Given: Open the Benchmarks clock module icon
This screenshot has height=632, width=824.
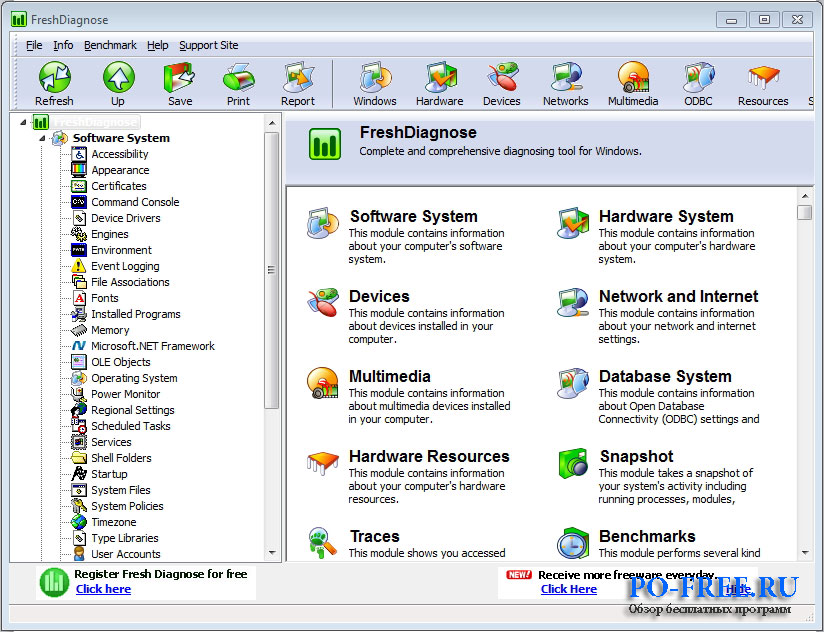Looking at the screenshot, I should click(573, 544).
